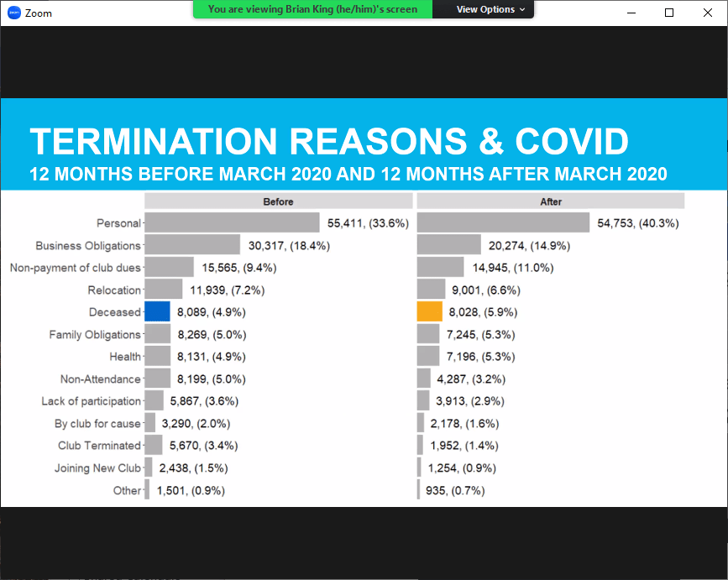Maximize the Zoom meeting window
The image size is (728, 580).
[x=669, y=13]
